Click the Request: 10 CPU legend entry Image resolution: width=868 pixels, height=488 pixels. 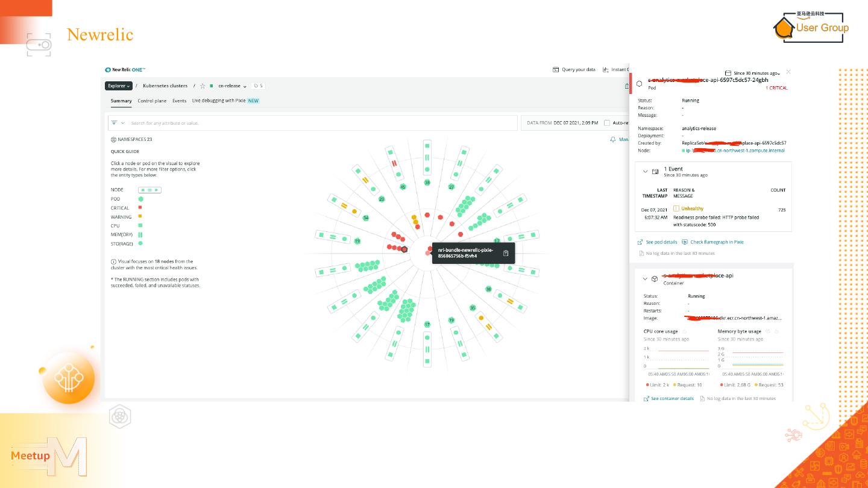coord(688,385)
